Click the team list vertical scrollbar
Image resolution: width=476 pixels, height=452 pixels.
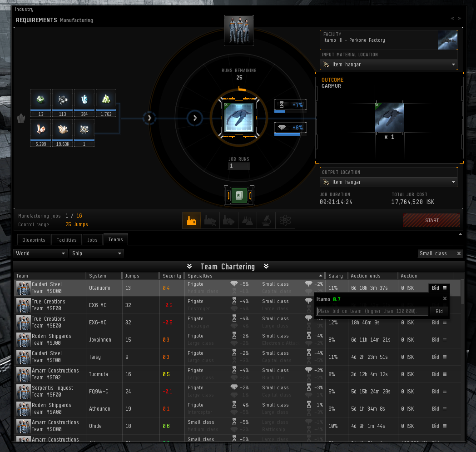(462, 292)
